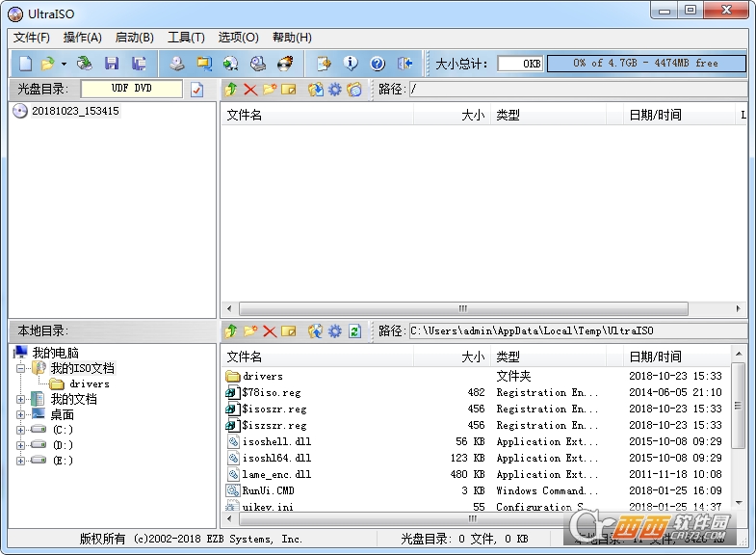Click the Exit door icon
The image size is (756, 555).
point(404,64)
